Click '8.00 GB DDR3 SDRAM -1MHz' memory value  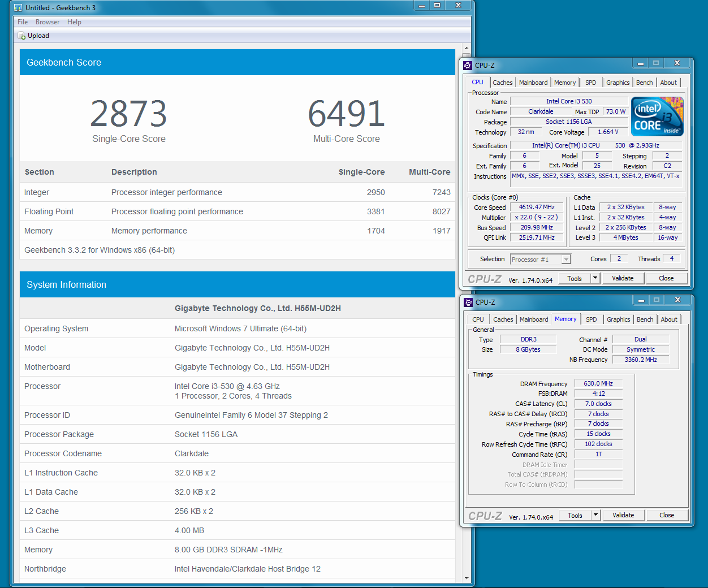[x=228, y=550]
